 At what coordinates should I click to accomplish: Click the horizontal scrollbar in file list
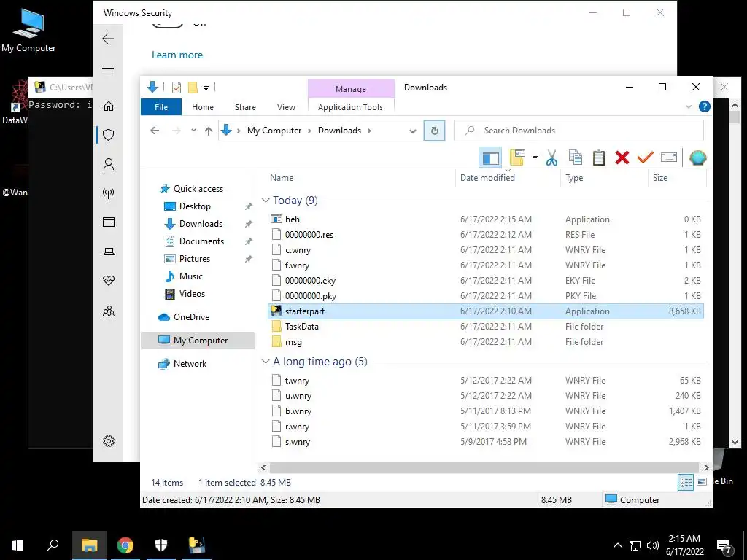(484, 467)
